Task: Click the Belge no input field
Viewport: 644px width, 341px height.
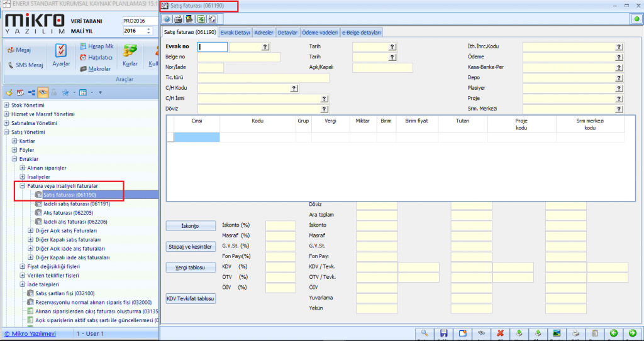Action: pyautogui.click(x=239, y=57)
